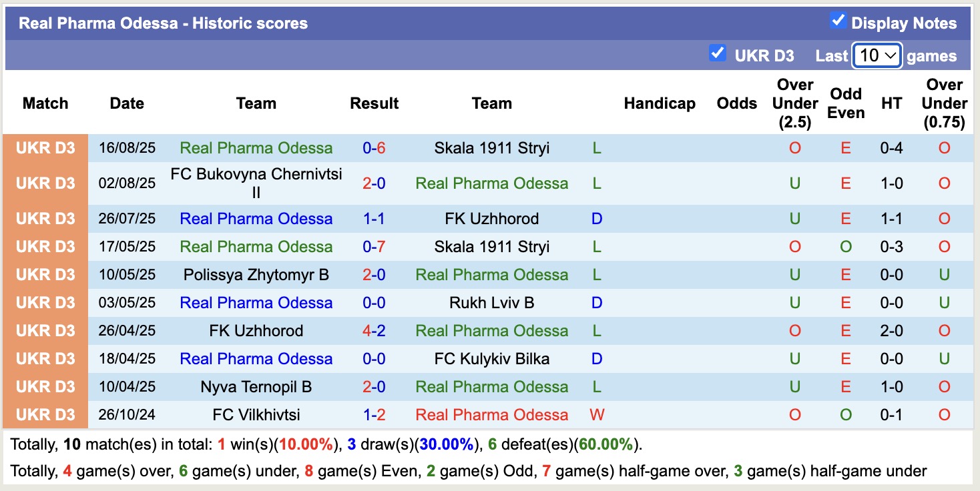Click the Odd Even column header
This screenshot has height=491, width=980.
pyautogui.click(x=845, y=103)
